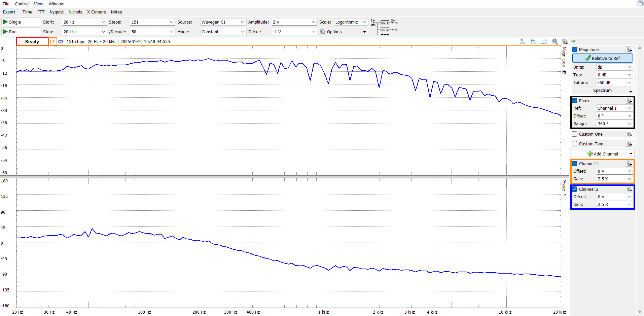Image resolution: width=644 pixels, height=316 pixels.
Task: Open the Channel 2 settings gear icon
Action: (629, 189)
